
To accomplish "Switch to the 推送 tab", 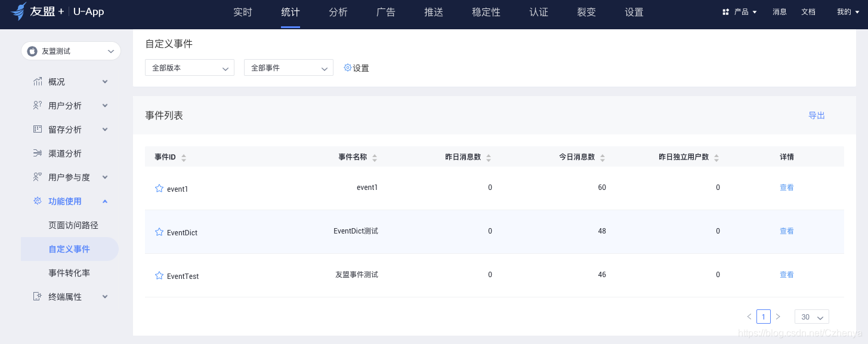I will [434, 13].
